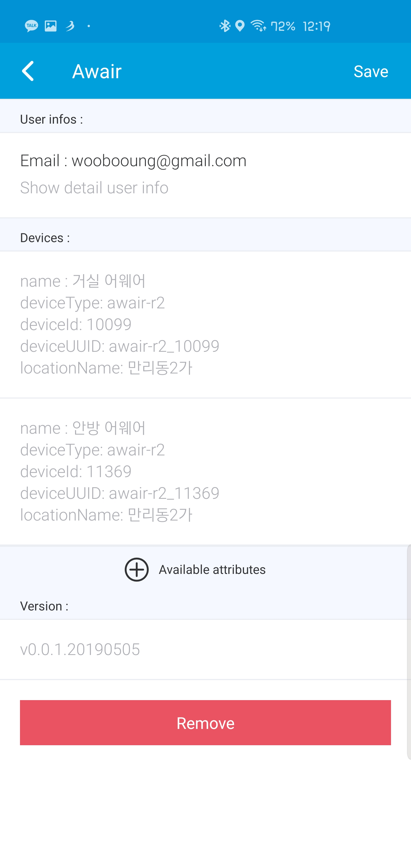Viewport: 411px width, 868px height.
Task: Click the vertical scrollbar handle
Action: 409,652
